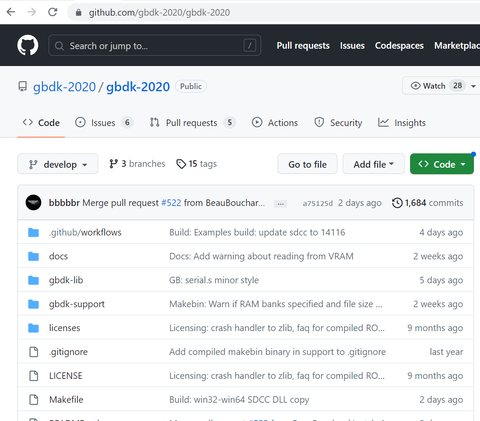Focus the Search or jump to field

(x=155, y=45)
